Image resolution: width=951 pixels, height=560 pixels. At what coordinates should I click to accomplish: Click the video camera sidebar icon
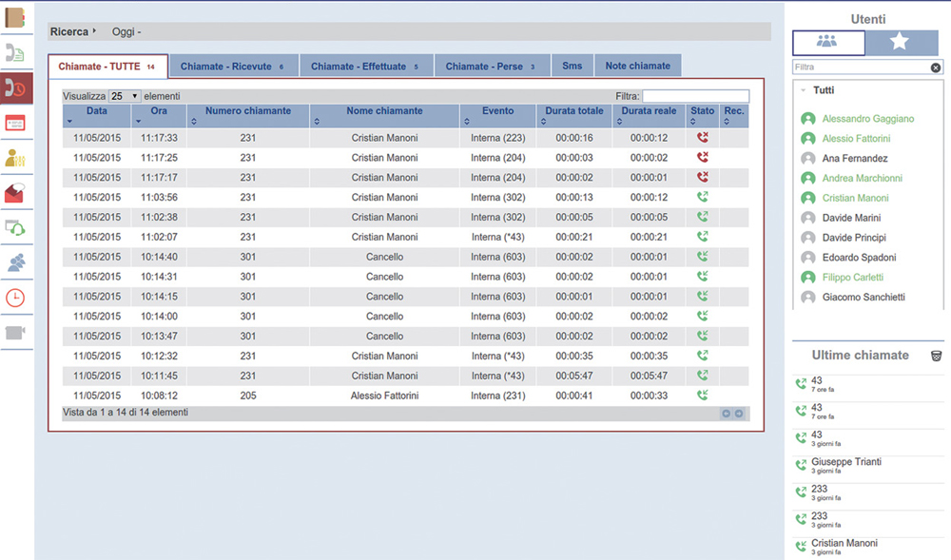pos(16,332)
